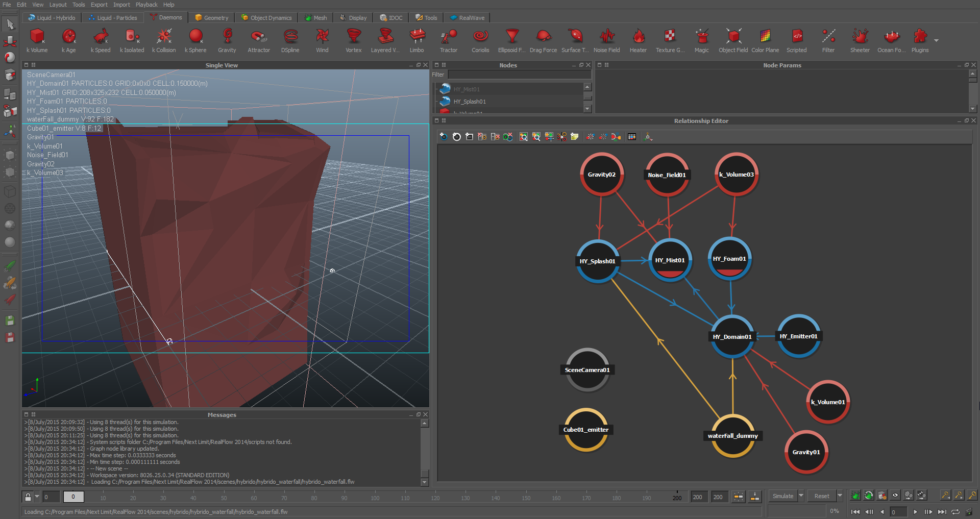Toggle loop playback mode
980x519 pixels.
[x=955, y=511]
